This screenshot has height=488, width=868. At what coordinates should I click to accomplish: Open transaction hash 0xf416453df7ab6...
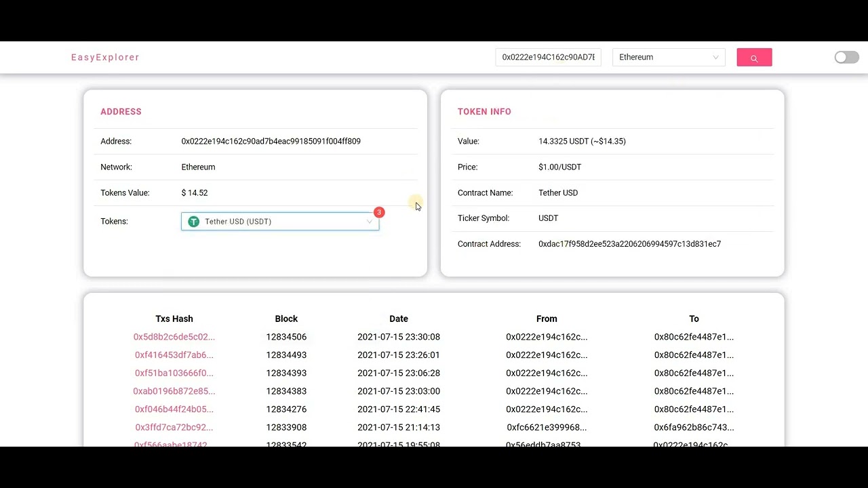pos(174,355)
